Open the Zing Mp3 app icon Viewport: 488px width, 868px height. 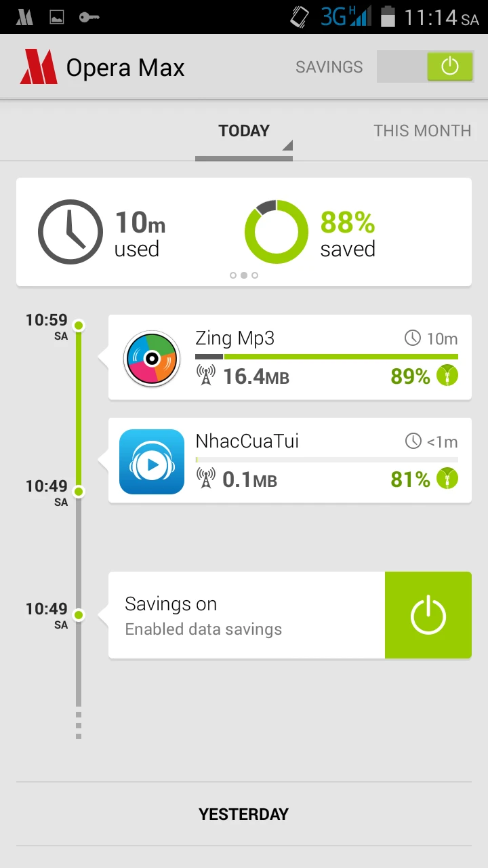152,358
